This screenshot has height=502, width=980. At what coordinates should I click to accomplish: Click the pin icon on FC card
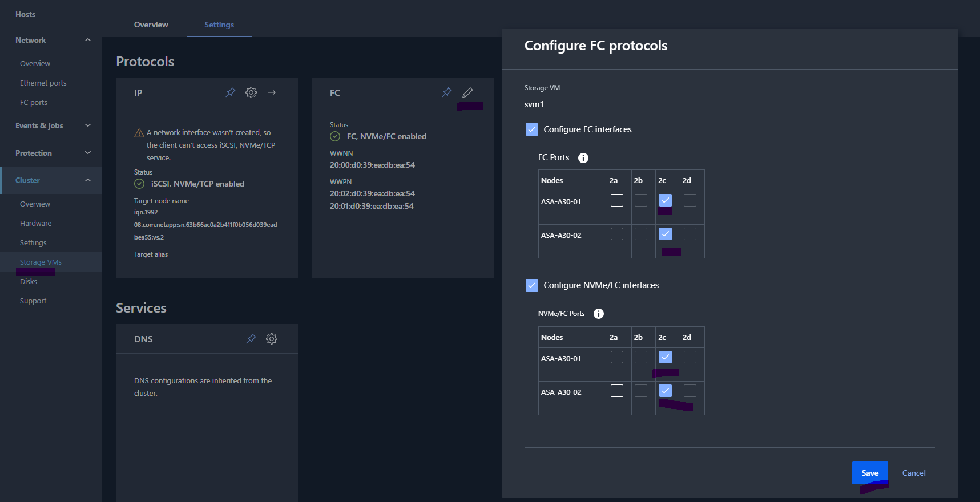(447, 92)
